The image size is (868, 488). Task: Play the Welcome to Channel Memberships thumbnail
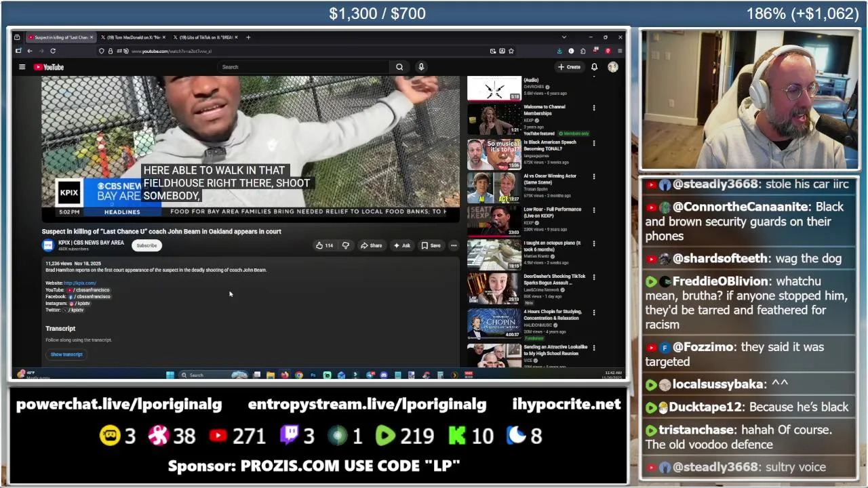pyautogui.click(x=494, y=119)
